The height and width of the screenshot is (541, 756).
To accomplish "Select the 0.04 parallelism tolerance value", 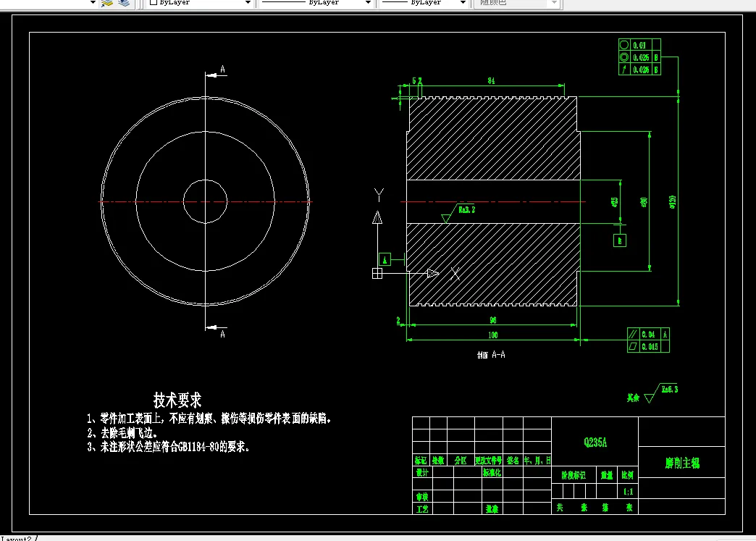I will tap(649, 334).
